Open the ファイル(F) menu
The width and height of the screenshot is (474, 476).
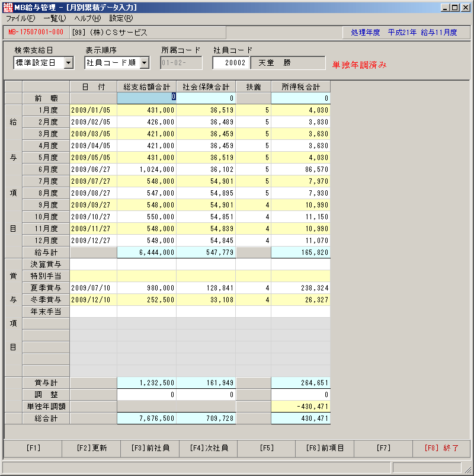(x=21, y=18)
